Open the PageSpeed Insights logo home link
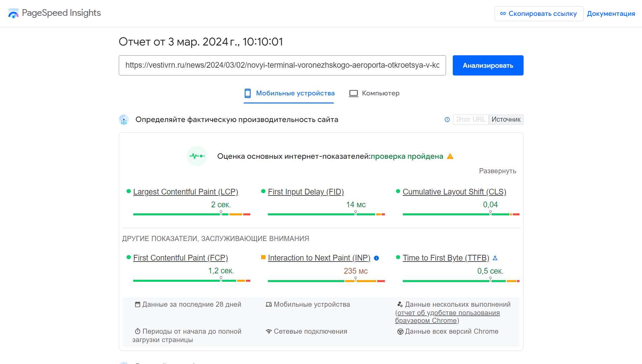 click(x=54, y=13)
